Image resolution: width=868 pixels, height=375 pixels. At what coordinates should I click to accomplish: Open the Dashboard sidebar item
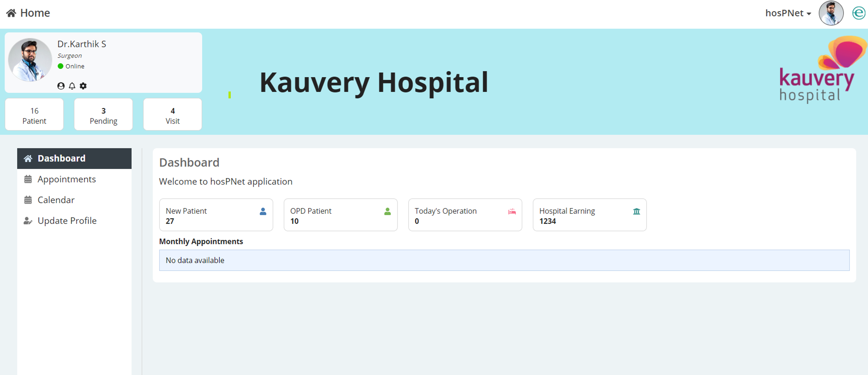point(74,158)
